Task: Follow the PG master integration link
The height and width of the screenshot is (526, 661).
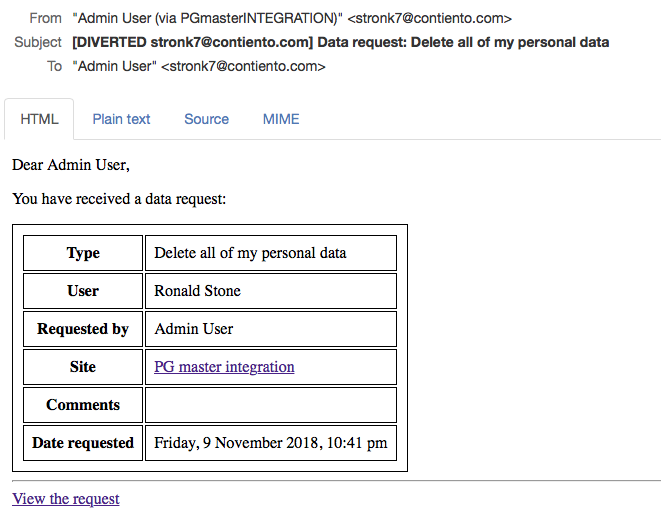Action: click(224, 367)
